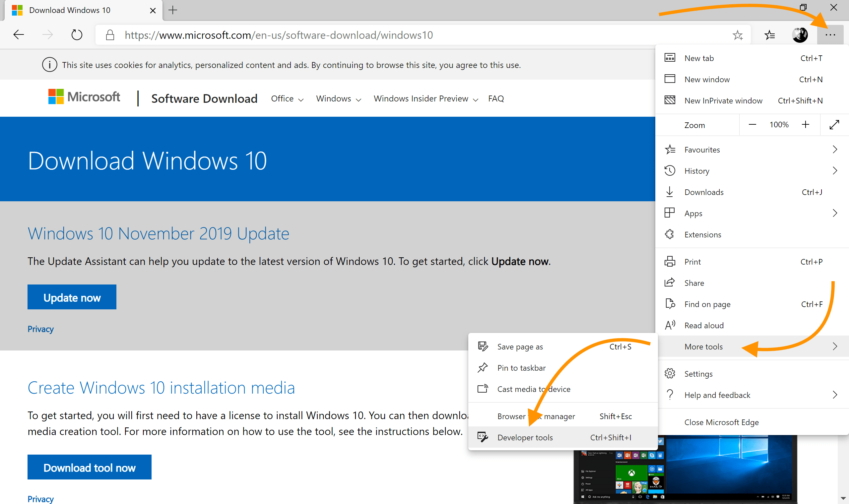Click the Save page as icon

tap(483, 346)
